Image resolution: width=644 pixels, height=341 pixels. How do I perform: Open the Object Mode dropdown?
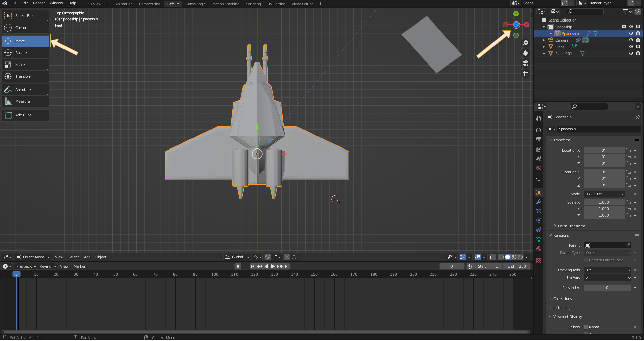[x=33, y=257]
